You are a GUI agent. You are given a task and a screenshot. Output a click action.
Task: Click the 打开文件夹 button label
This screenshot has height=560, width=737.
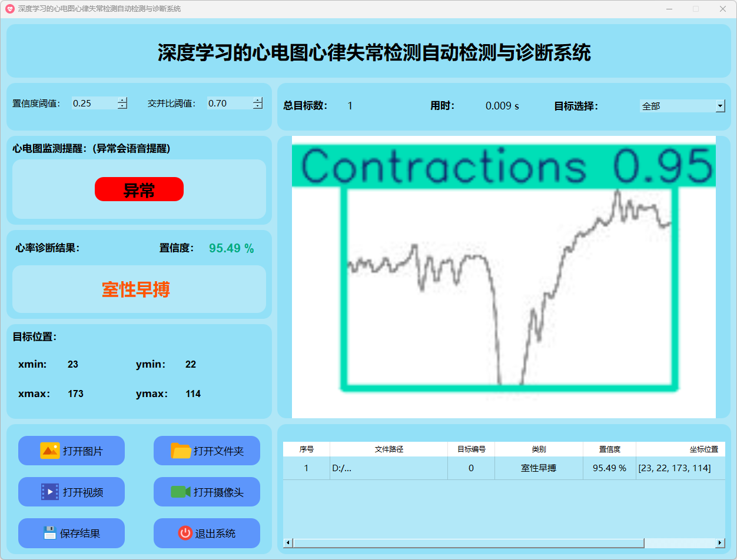(x=218, y=451)
